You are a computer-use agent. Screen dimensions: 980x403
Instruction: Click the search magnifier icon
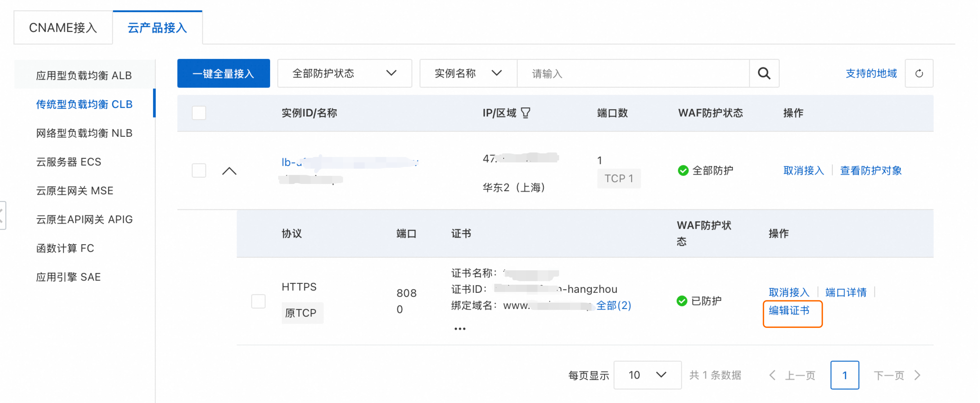pos(764,73)
